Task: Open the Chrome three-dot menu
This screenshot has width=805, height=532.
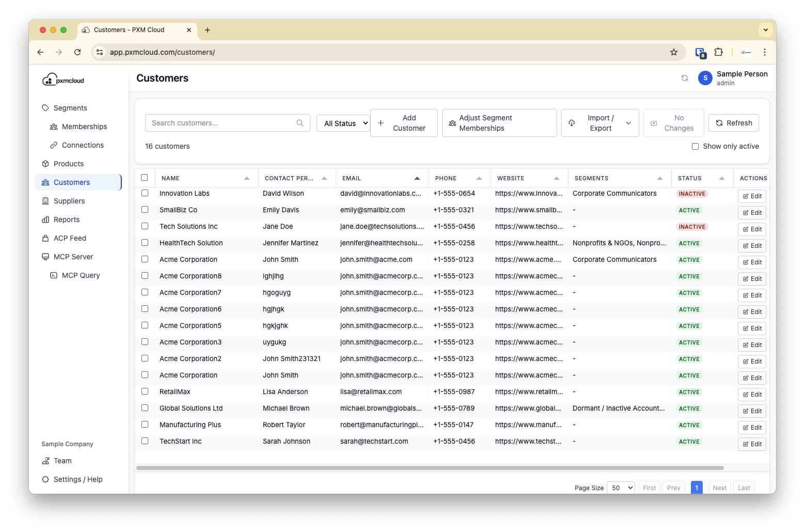Action: click(765, 52)
